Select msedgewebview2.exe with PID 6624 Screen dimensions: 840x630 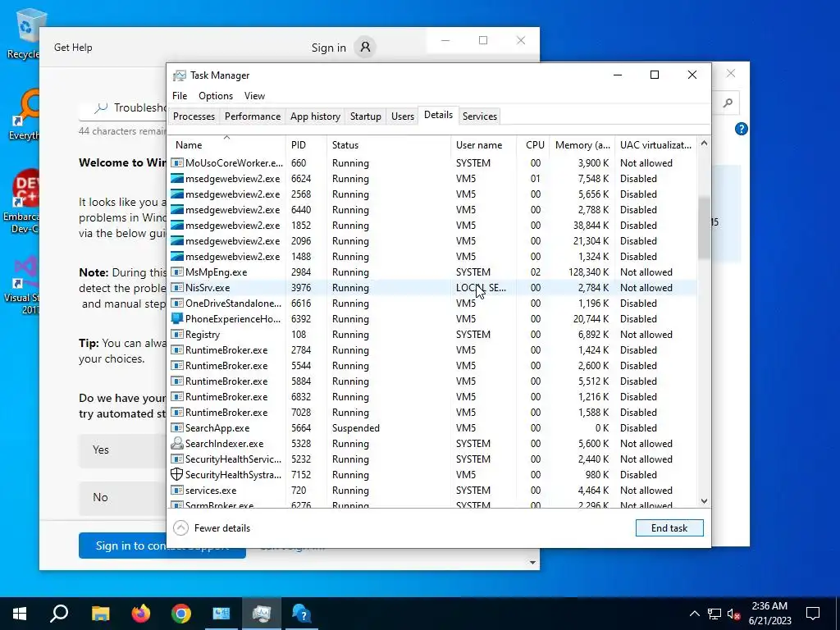tap(433, 178)
